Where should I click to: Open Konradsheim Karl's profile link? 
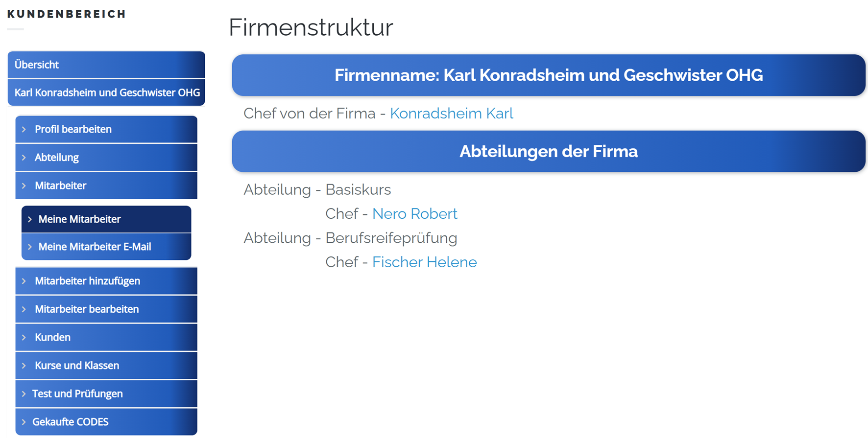(451, 114)
